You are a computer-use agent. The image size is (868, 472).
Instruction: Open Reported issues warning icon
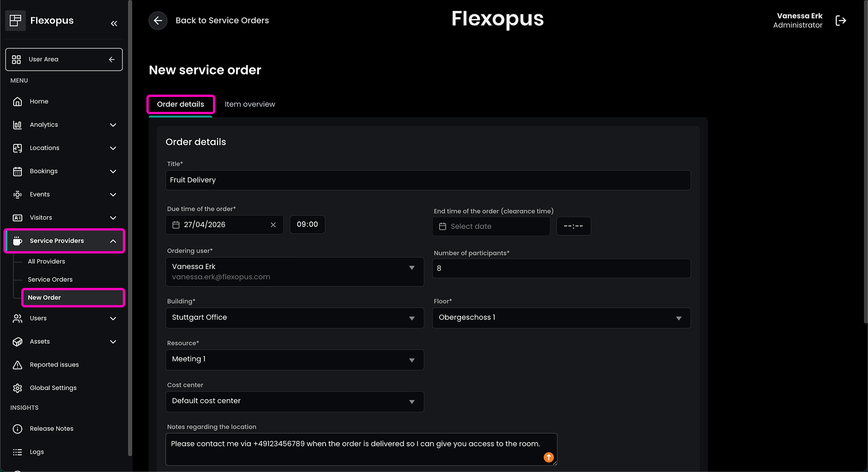pyautogui.click(x=17, y=365)
